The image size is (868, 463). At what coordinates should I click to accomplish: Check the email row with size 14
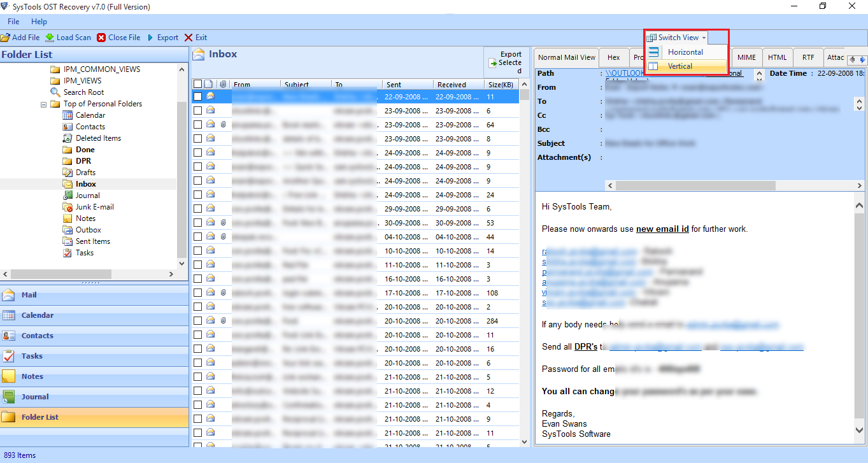(197, 251)
